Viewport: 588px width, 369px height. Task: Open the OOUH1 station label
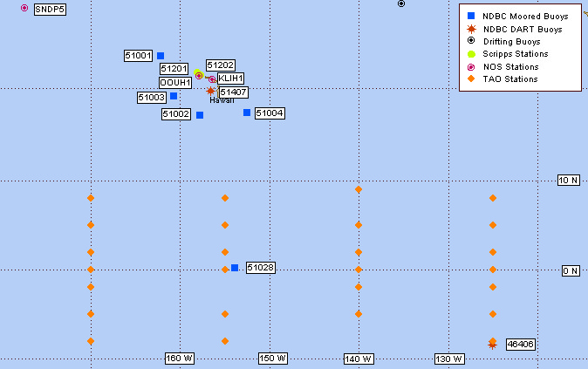[x=175, y=83]
